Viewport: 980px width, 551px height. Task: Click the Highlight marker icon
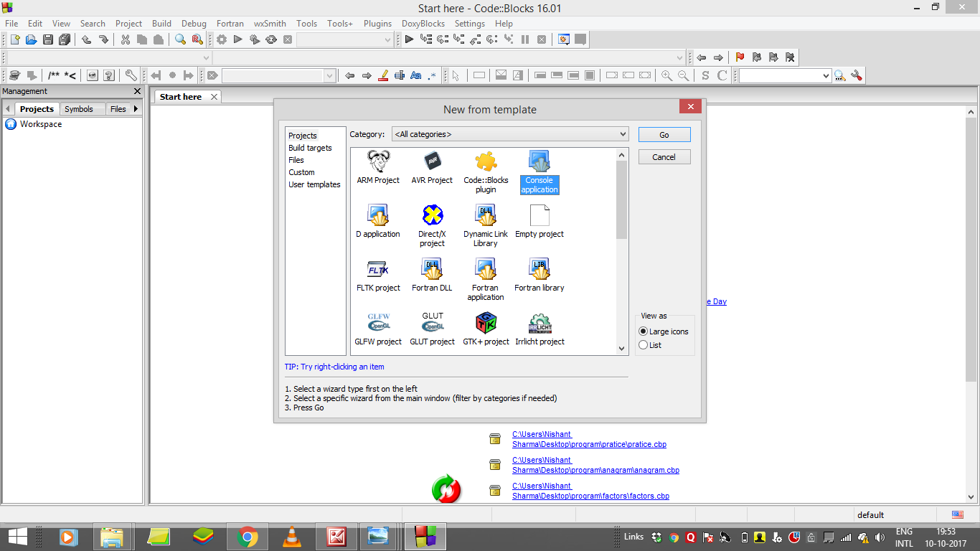(383, 75)
